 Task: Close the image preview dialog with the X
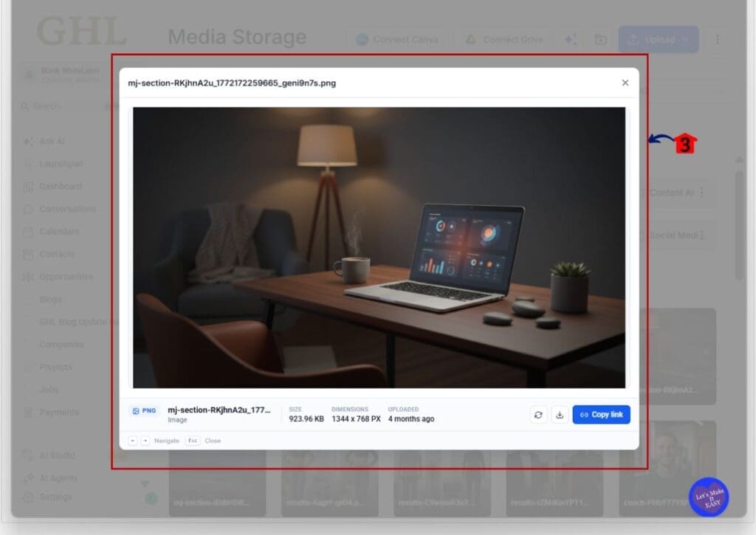(x=625, y=83)
